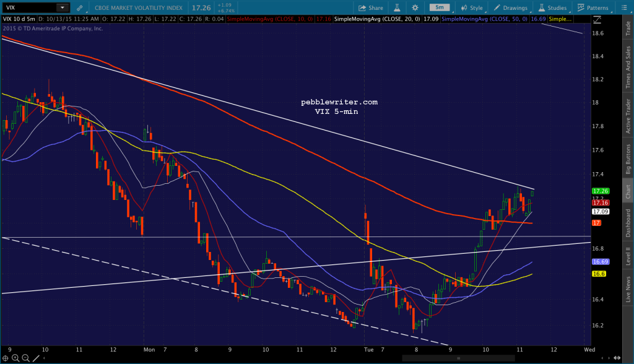This screenshot has width=634, height=364.
Task: Click the O: 17.22 open value
Action: 114,19
